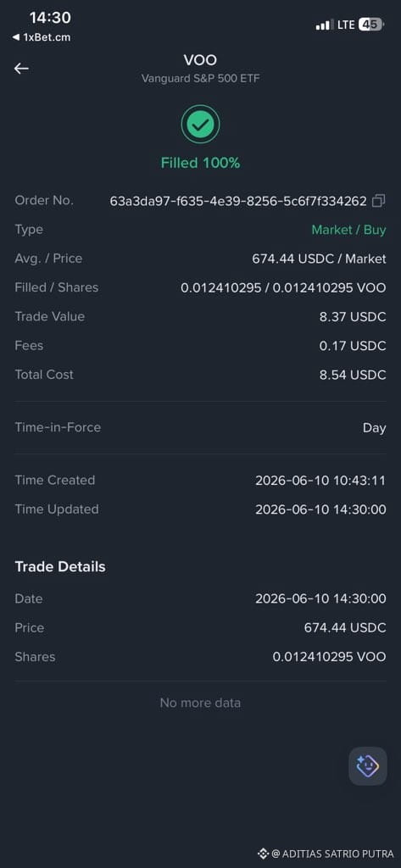Tap the Time Created timestamp

click(x=320, y=481)
